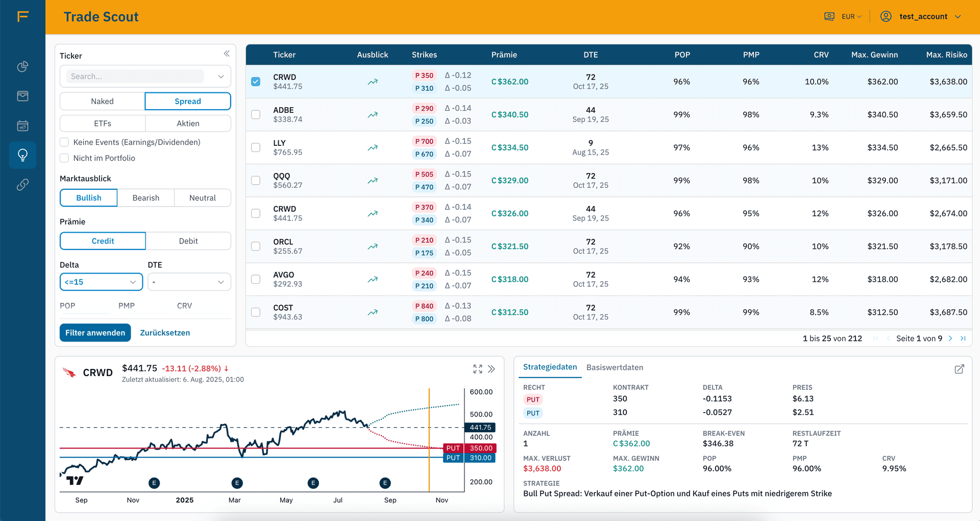Screen dimensions: 980x521
Task: Switch to the Strategiedaten tab
Action: pos(550,367)
